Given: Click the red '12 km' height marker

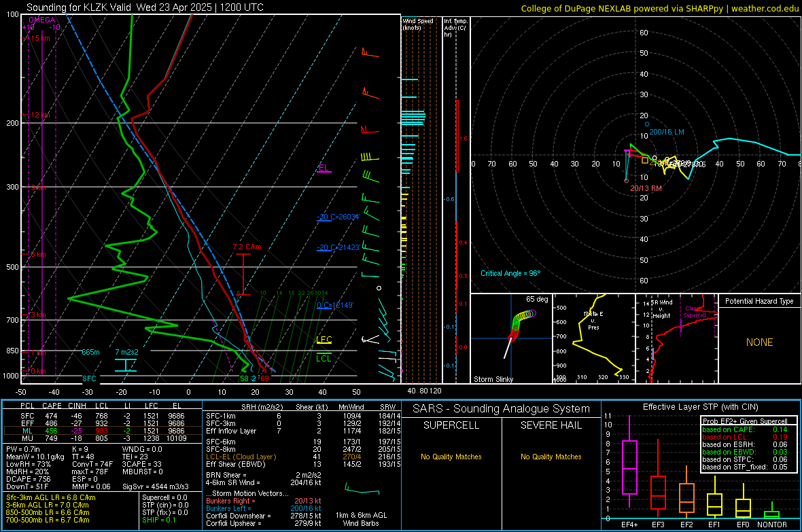Looking at the screenshot, I should point(40,115).
